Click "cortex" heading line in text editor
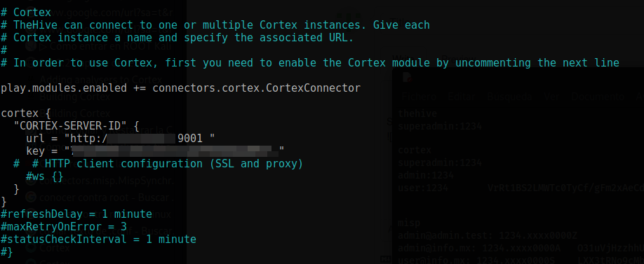 coord(415,151)
